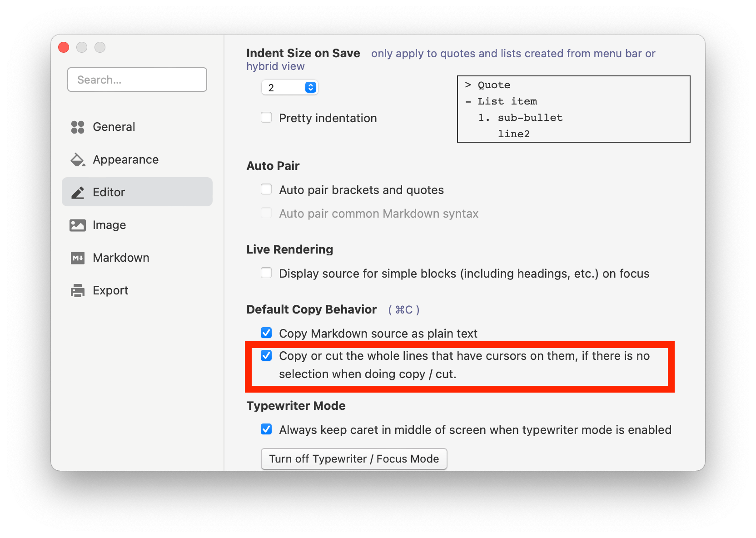Click the indentation preview box

point(573,109)
